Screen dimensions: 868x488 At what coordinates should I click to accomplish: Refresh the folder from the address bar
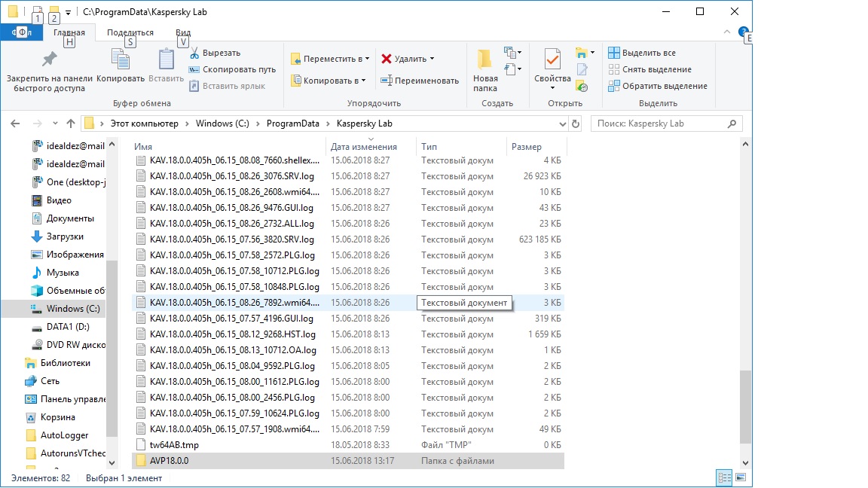pyautogui.click(x=576, y=124)
